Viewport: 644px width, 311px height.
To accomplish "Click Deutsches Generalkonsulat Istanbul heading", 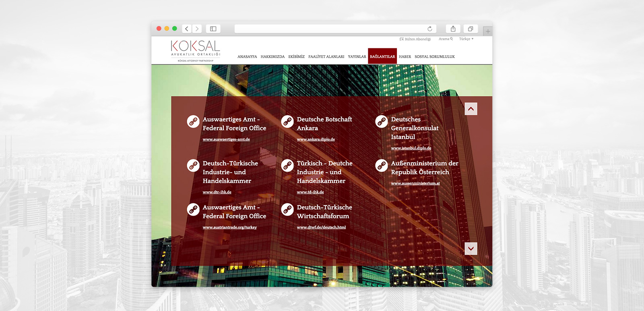I will (x=415, y=128).
